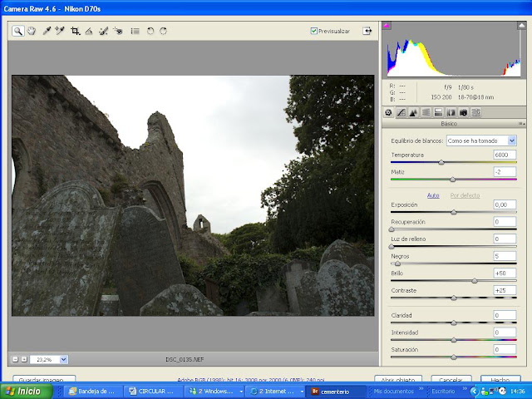The width and height of the screenshot is (532, 399).
Task: Toggle the Previsualizar checkbox
Action: 314,31
